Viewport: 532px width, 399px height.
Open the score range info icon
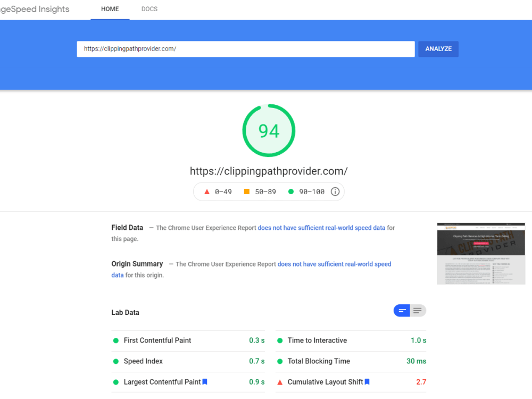point(335,192)
